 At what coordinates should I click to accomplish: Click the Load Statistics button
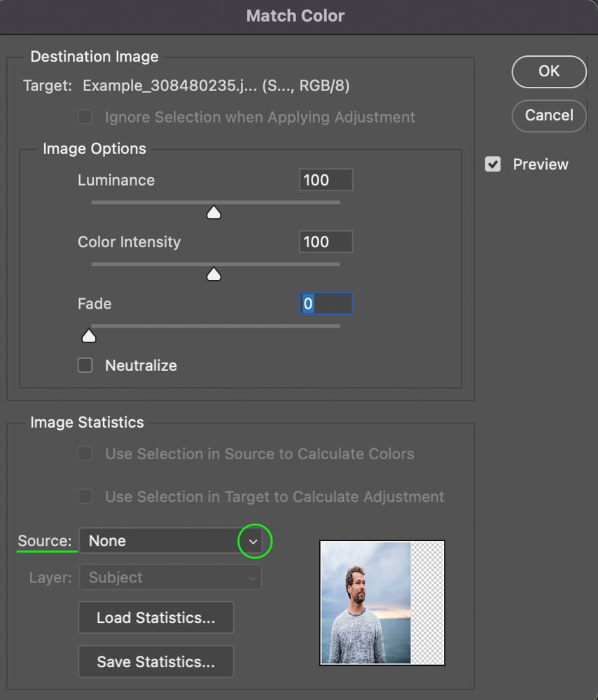155,617
